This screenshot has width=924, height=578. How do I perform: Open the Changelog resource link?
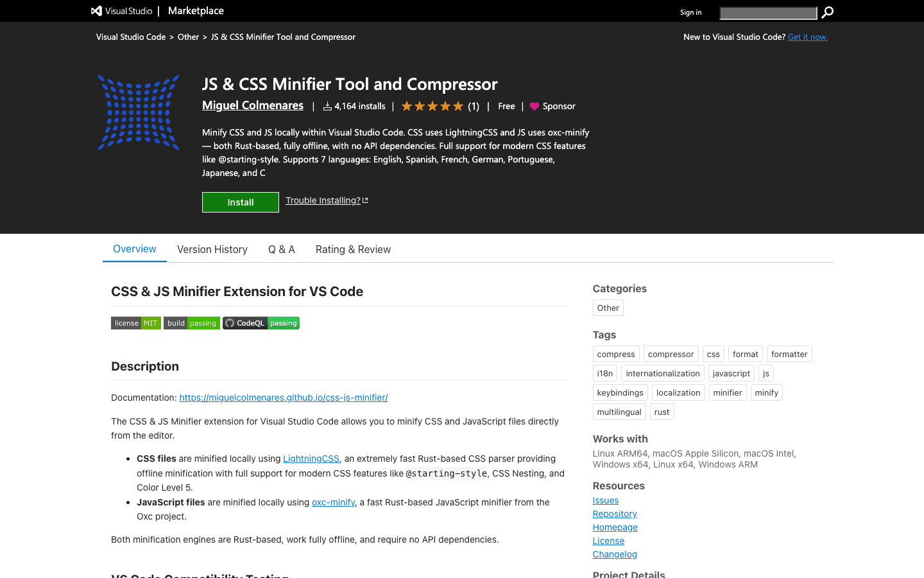[x=615, y=554]
